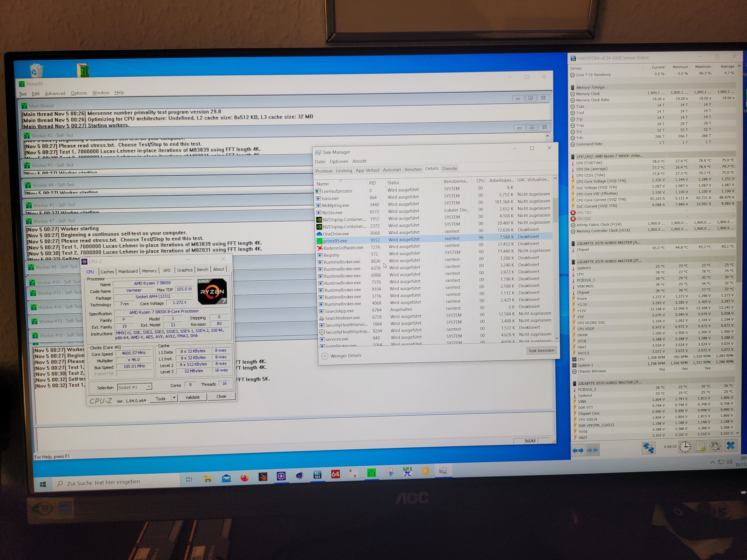Click Tools button in CPU-Z
Viewport: 747px width, 560px height.
(161, 398)
